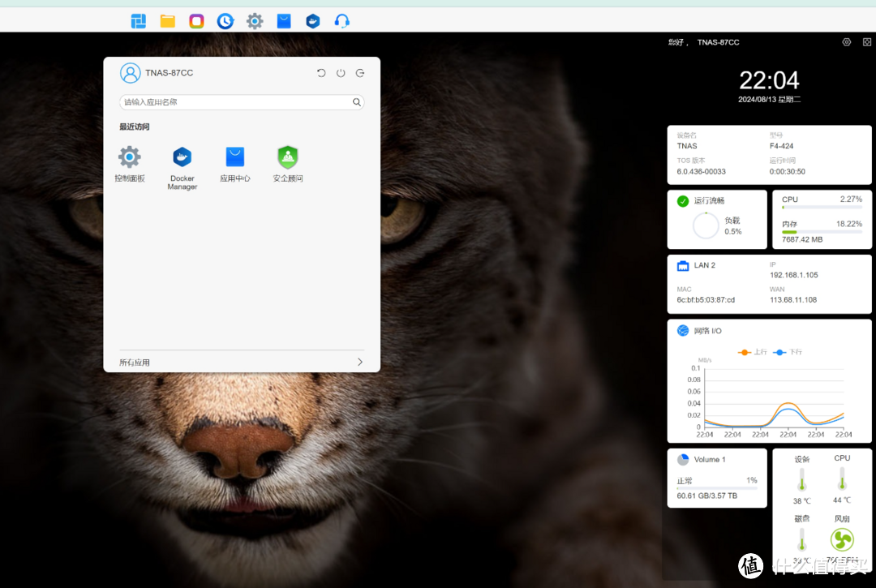Open 控制面板 from recent apps list

pos(130,158)
